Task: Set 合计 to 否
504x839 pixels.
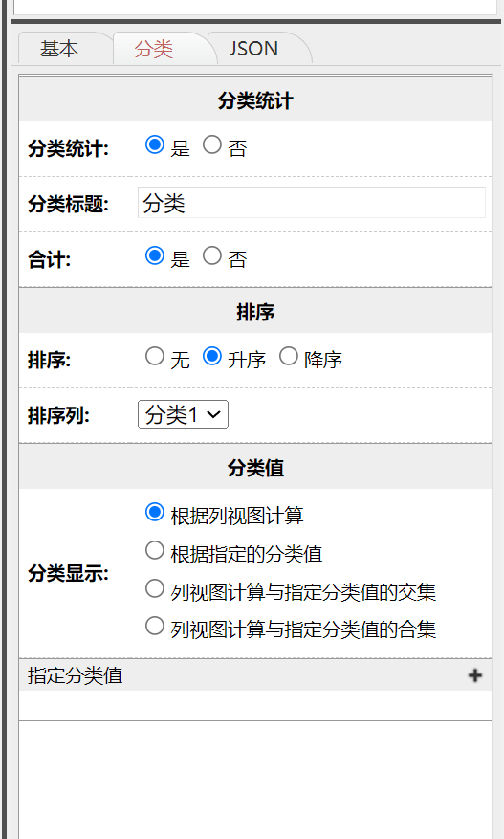Action: (212, 255)
